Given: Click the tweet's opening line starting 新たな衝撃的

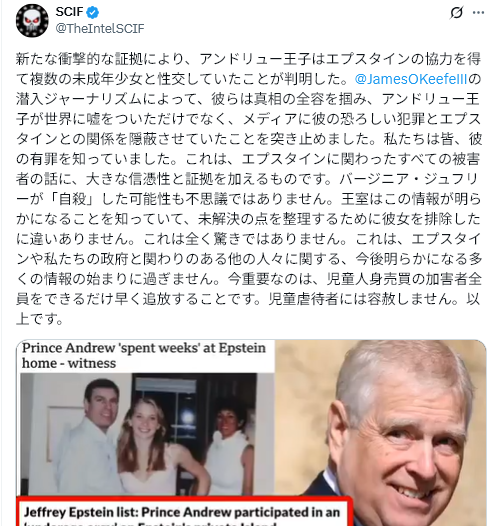Looking at the screenshot, I should (x=249, y=59).
